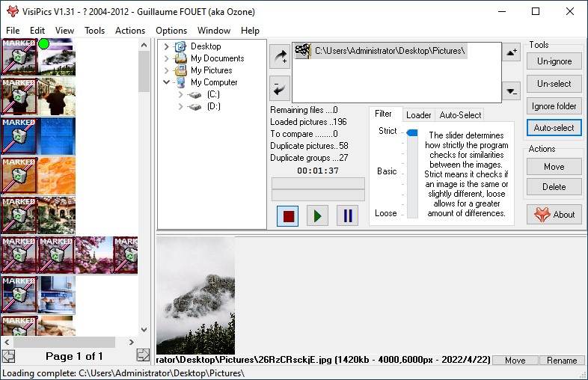This screenshot has width=588, height=380.
Task: Click the Ignore folder button
Action: pyautogui.click(x=554, y=105)
